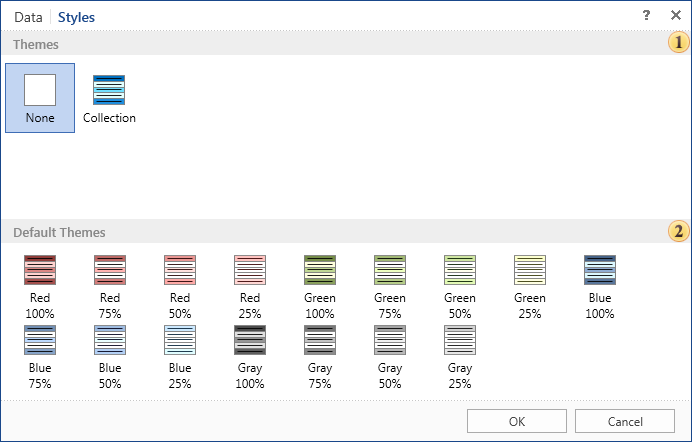Pick the Blue 50% theme

pos(110,357)
